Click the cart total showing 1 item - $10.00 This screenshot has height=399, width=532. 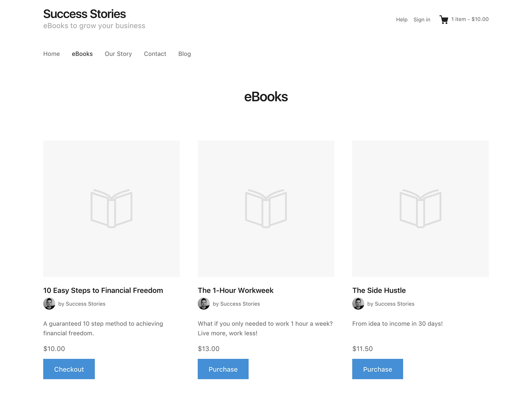point(470,19)
